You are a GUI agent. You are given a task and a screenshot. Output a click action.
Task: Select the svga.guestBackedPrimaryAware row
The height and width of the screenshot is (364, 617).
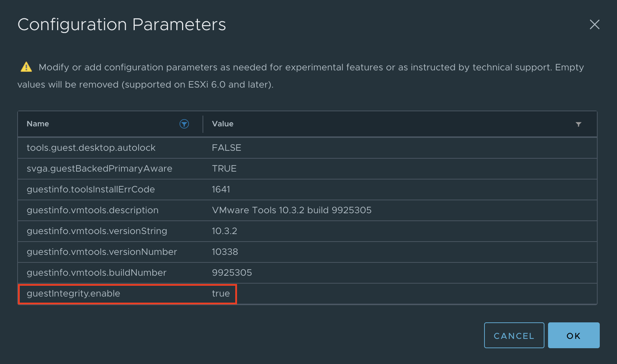99,169
